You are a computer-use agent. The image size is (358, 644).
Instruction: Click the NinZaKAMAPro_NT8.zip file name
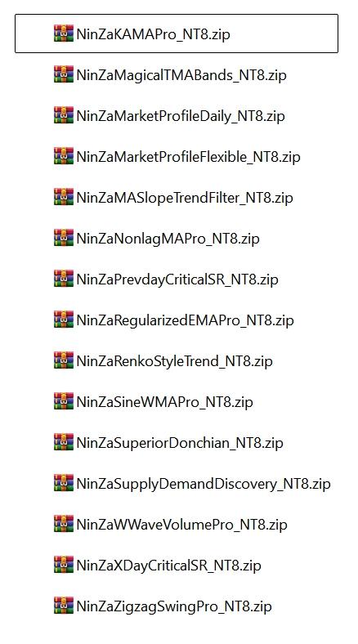(x=153, y=34)
